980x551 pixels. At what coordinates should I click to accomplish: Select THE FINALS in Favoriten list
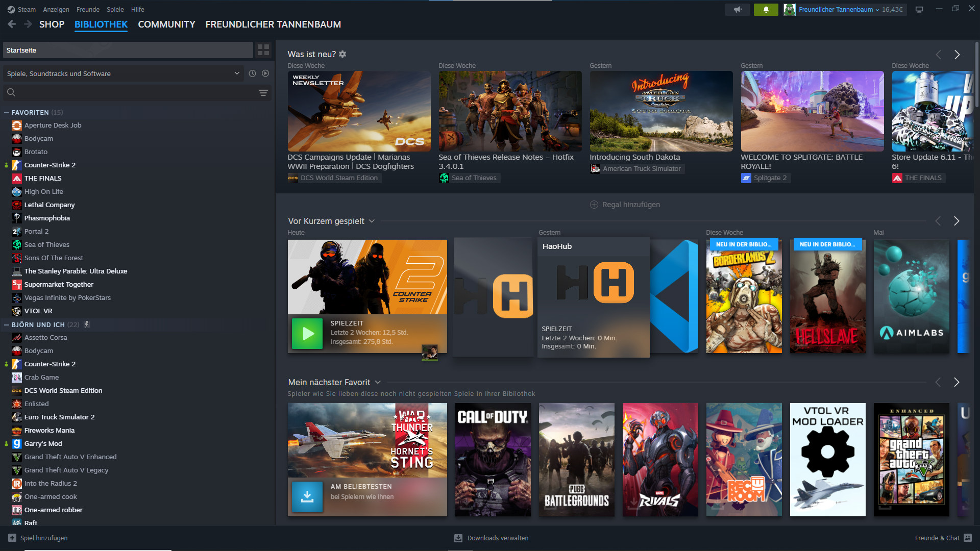pyautogui.click(x=43, y=179)
